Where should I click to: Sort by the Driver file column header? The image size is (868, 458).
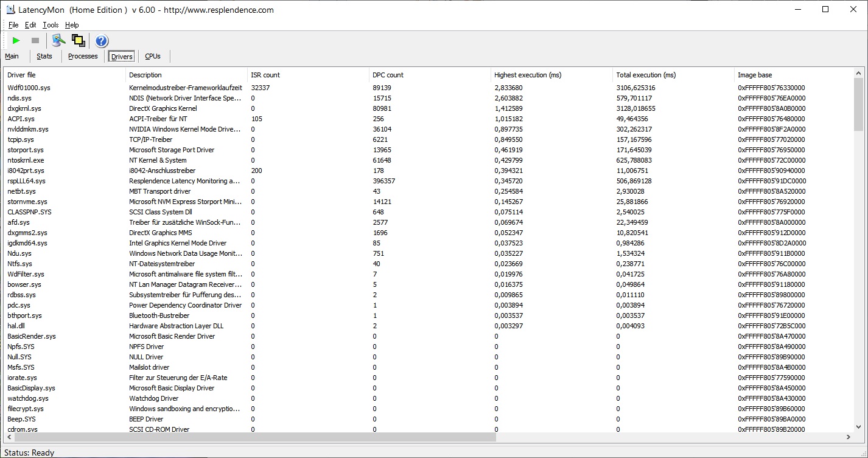[x=65, y=75]
